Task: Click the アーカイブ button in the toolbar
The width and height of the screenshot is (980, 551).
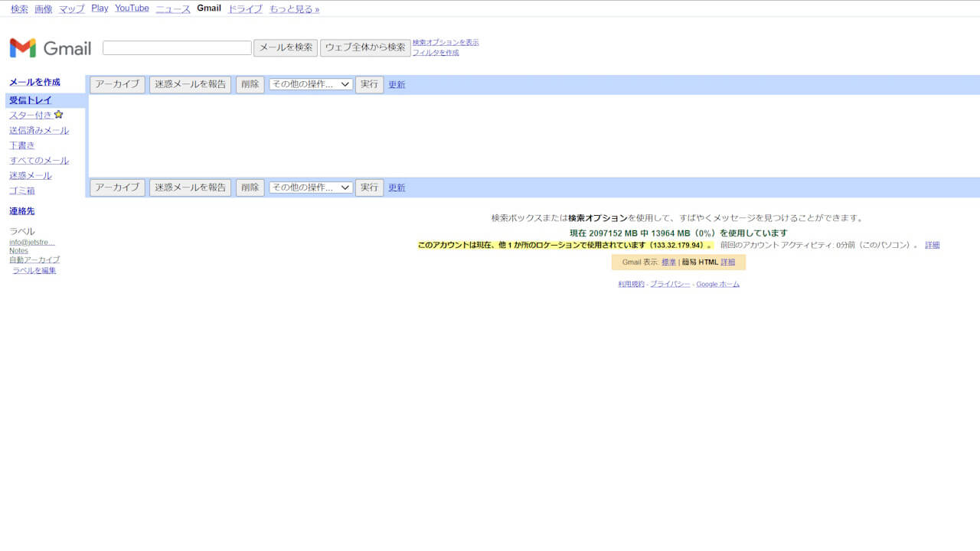Action: point(116,84)
